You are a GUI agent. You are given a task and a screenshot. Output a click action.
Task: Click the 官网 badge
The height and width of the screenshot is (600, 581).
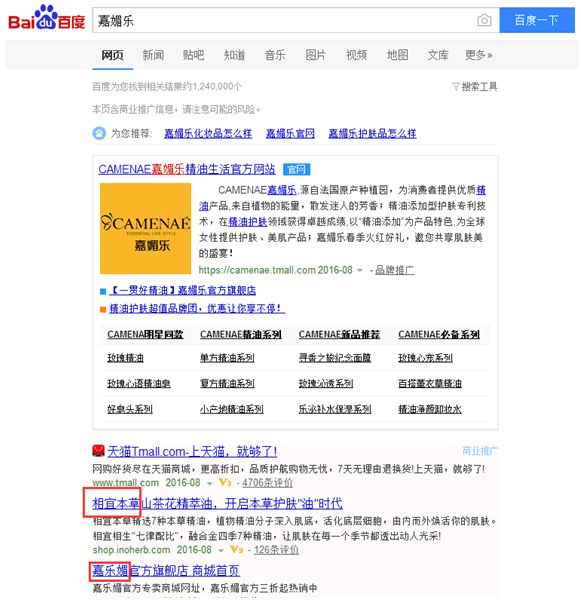tap(297, 169)
